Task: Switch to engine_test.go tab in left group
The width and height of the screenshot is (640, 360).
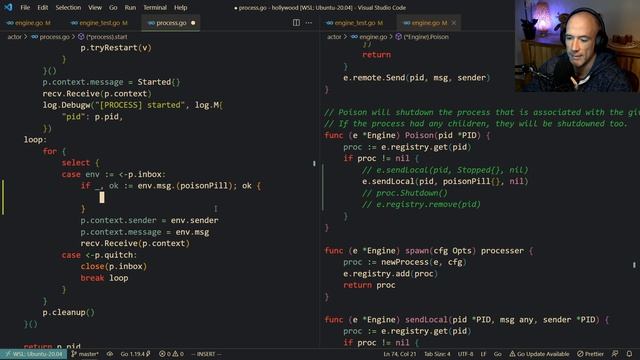Action: click(99, 23)
